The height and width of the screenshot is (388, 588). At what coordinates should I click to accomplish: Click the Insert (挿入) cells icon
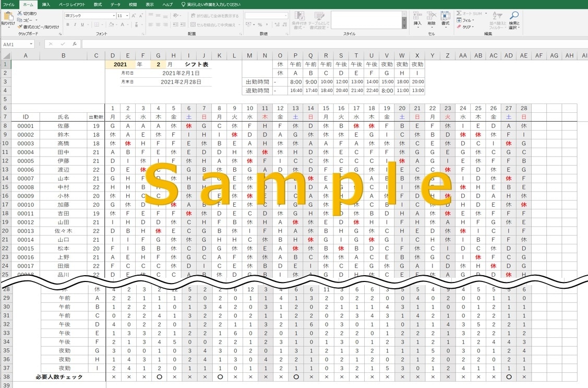pos(417,16)
